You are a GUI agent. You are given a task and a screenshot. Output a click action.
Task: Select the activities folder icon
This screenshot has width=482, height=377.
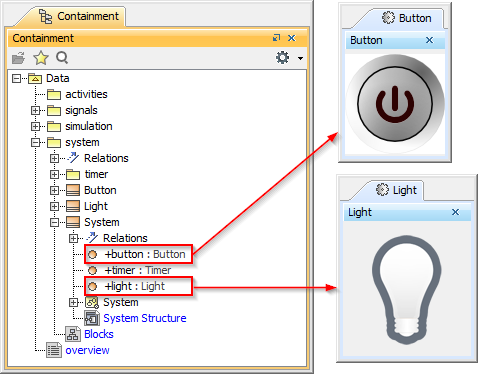point(54,95)
